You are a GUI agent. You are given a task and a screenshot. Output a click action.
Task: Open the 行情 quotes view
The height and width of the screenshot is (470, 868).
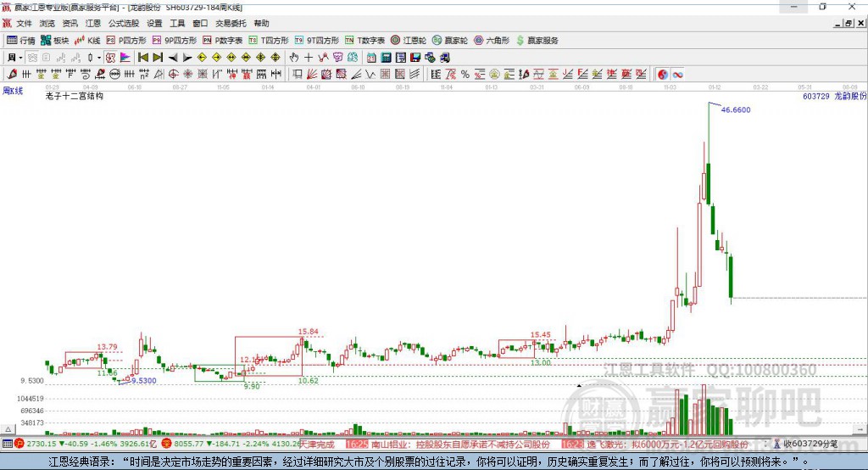(20, 41)
